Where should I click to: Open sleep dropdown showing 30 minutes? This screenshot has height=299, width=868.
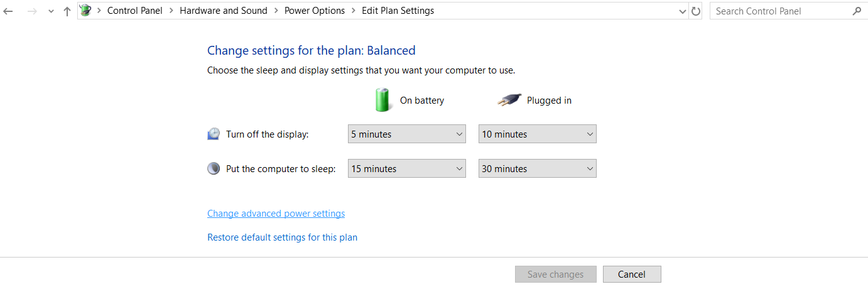coord(538,168)
